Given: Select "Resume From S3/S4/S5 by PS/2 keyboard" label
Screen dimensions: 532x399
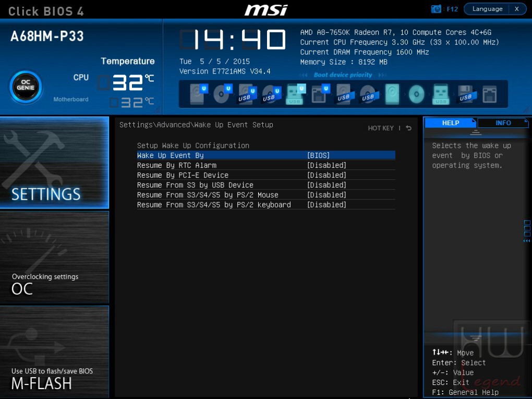Looking at the screenshot, I should tap(214, 204).
